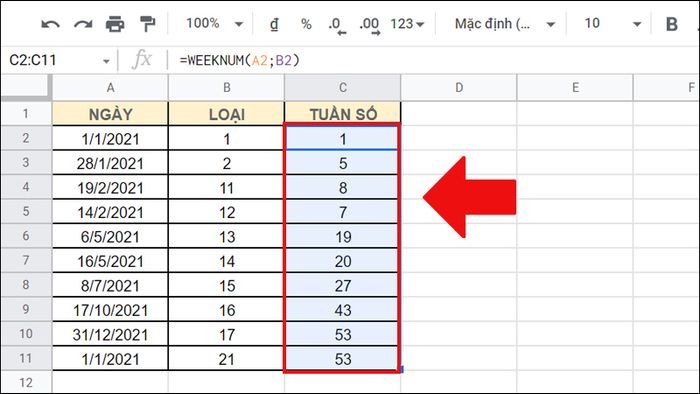
Task: Click TUẦN SỐ cell with value 5
Action: pos(342,163)
